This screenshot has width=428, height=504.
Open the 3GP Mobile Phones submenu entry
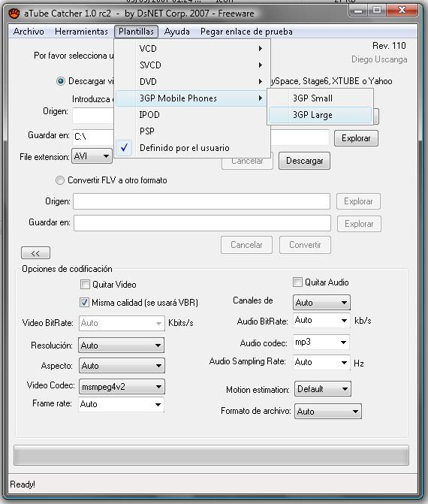pyautogui.click(x=192, y=98)
